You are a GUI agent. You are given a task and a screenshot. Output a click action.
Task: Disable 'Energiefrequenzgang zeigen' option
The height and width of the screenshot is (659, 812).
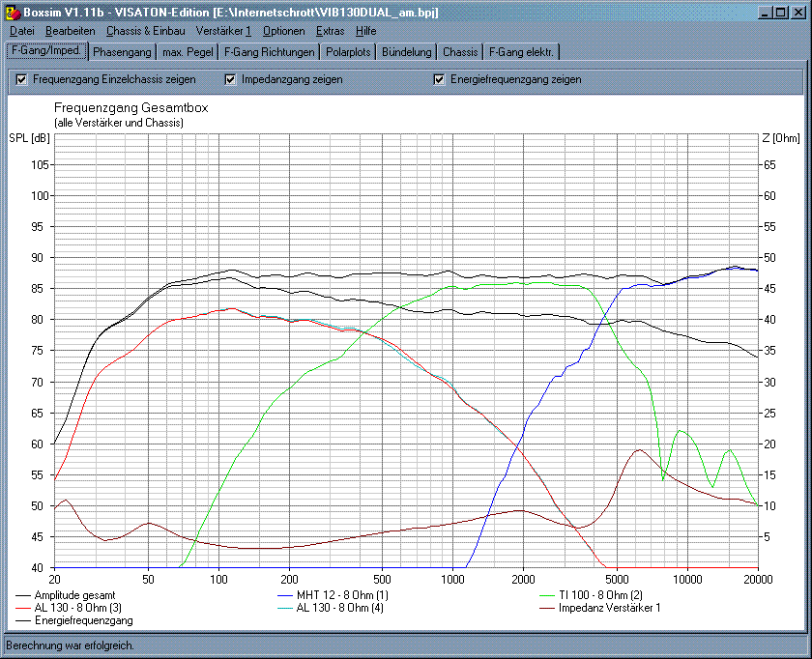[x=439, y=79]
